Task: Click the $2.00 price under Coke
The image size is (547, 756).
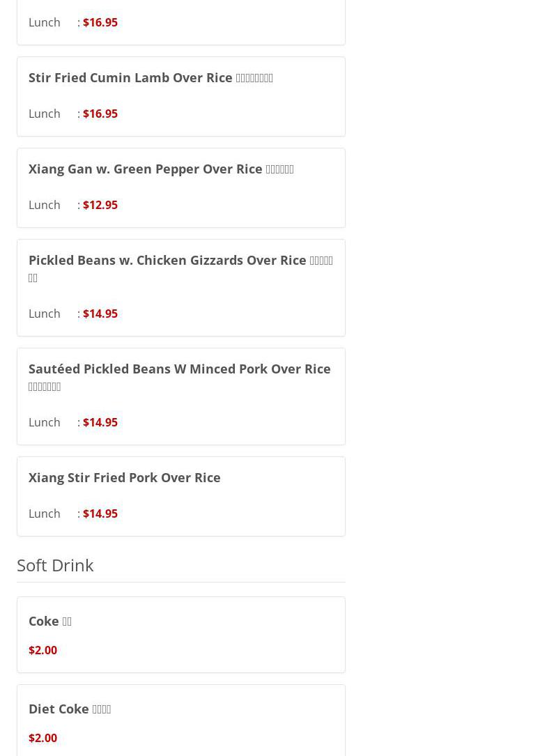Action: click(43, 650)
